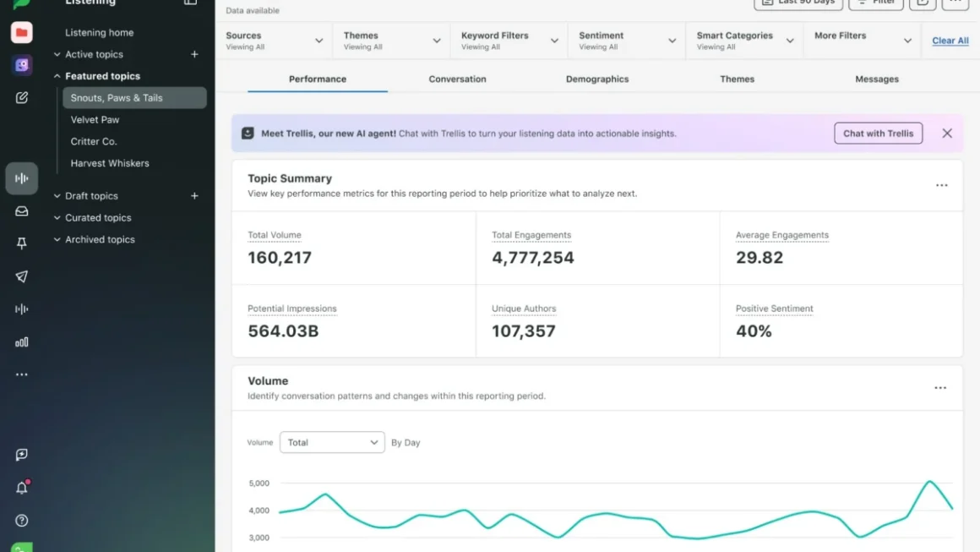Image resolution: width=980 pixels, height=552 pixels.
Task: Open the Compose pencil icon in sidebar
Action: (22, 97)
